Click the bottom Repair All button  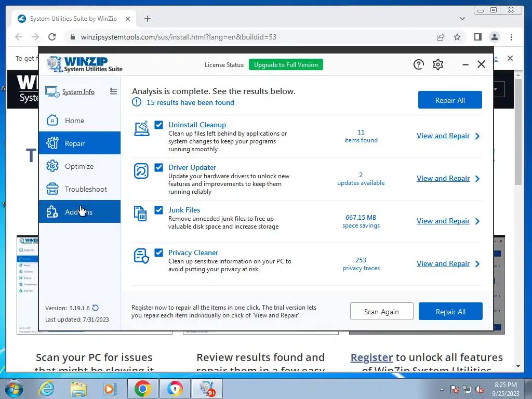(x=450, y=312)
